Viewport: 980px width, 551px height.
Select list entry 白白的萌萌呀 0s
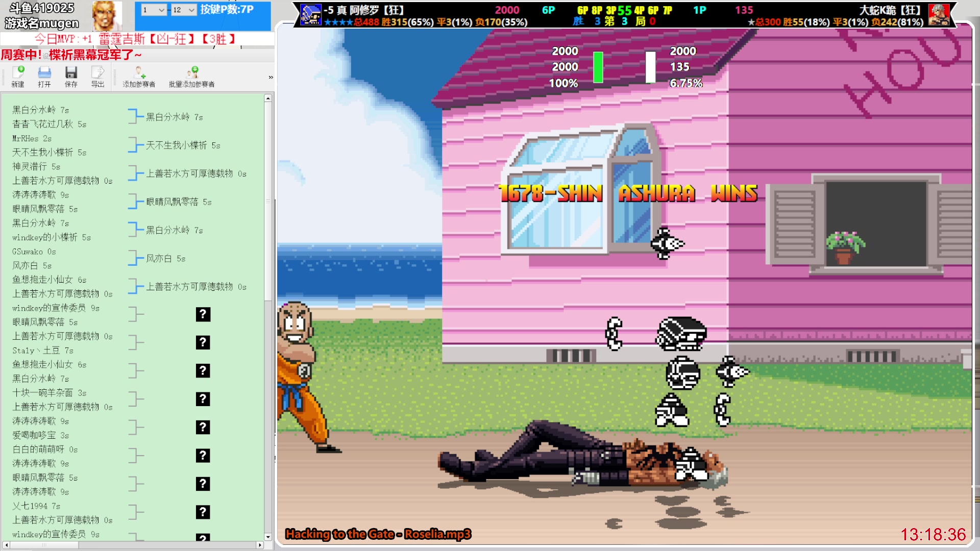tap(45, 449)
